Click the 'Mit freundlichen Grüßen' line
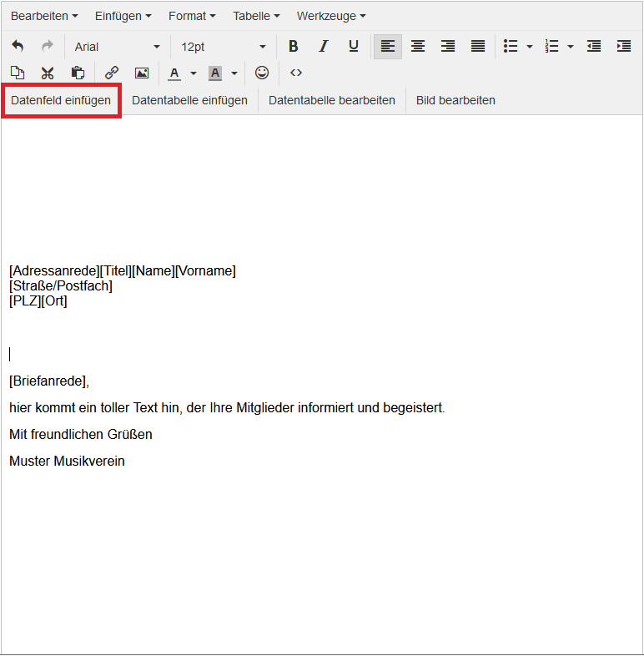Screen dimensions: 644x656 point(81,434)
